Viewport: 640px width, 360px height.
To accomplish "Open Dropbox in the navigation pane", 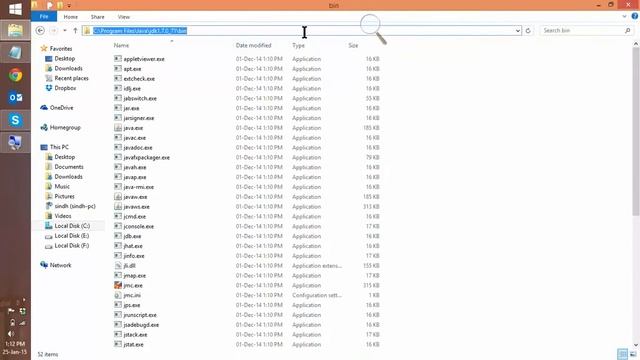I will [65, 88].
